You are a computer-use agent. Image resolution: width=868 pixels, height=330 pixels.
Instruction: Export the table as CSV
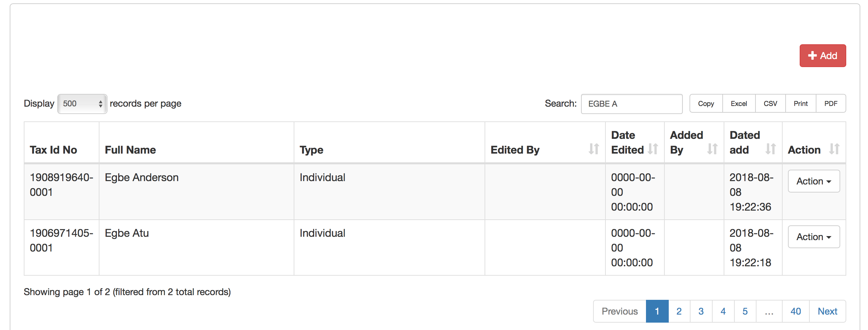pyautogui.click(x=770, y=104)
